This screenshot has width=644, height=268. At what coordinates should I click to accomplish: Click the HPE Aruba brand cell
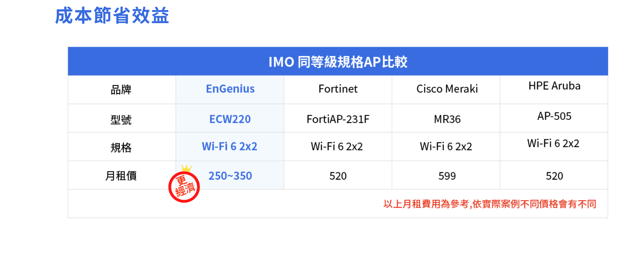[x=554, y=89]
